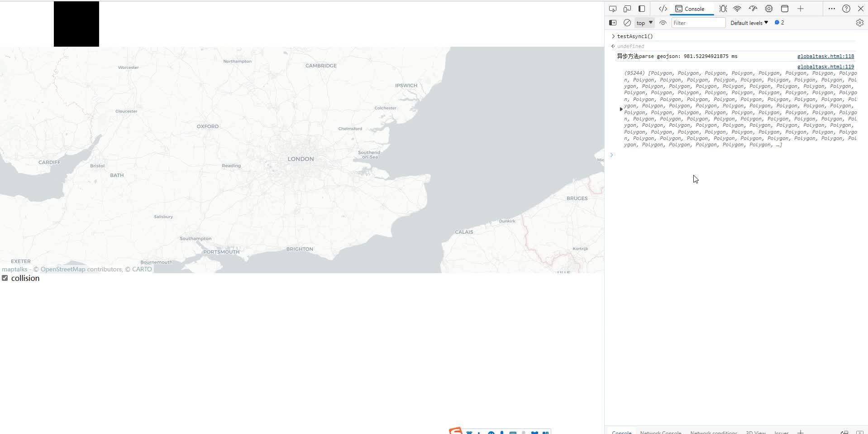
Task: Select the inspect element tool
Action: 613,9
